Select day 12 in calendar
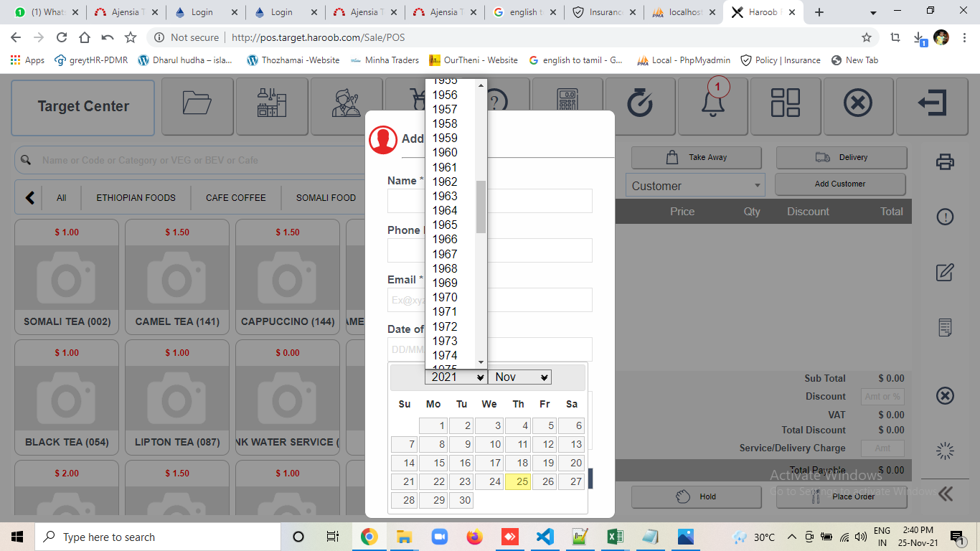 point(545,444)
